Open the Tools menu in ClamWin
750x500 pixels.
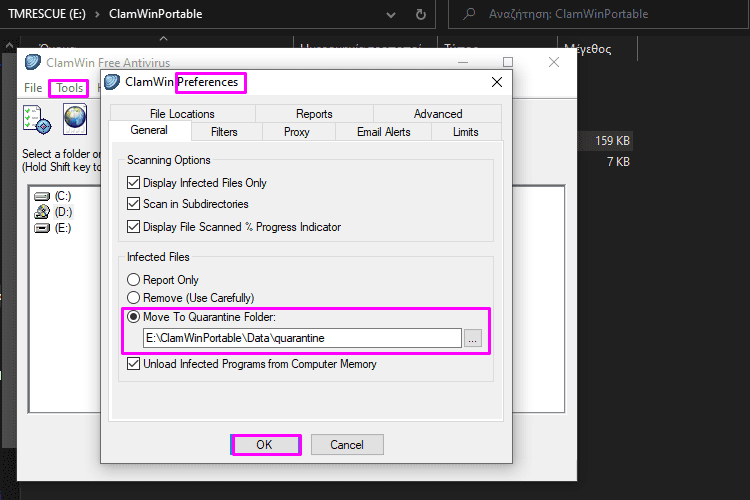(69, 88)
